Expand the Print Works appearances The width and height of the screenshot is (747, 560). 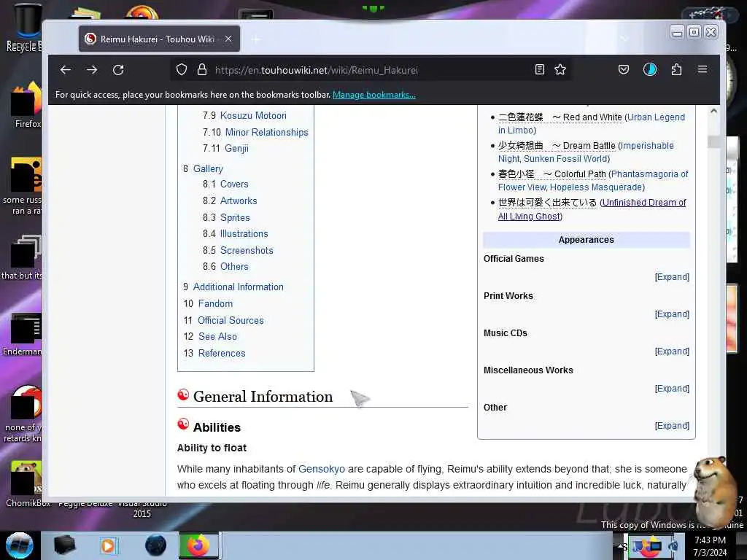coord(672,314)
